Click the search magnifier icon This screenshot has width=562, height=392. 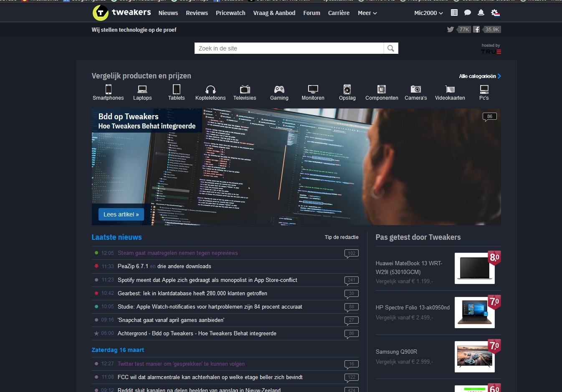(x=391, y=48)
